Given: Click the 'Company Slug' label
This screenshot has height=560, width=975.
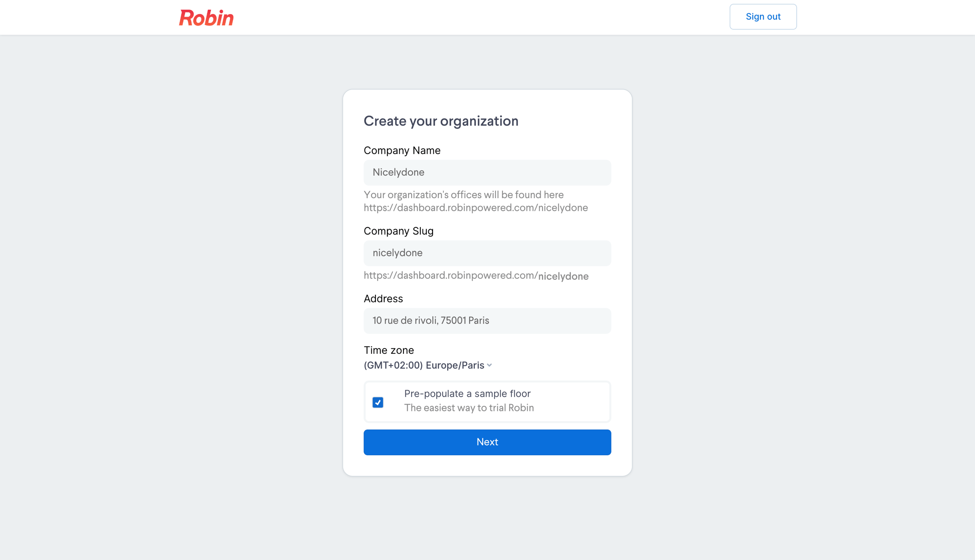Looking at the screenshot, I should coord(399,231).
